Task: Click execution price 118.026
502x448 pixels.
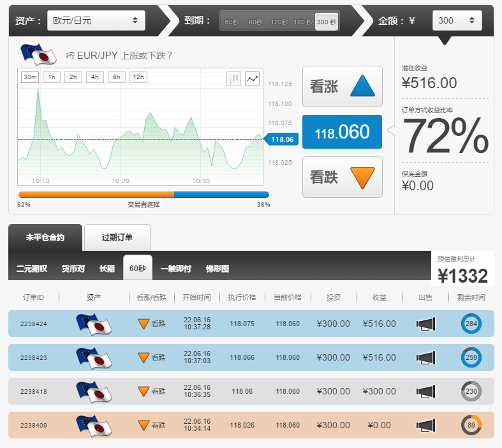Action: tap(242, 425)
